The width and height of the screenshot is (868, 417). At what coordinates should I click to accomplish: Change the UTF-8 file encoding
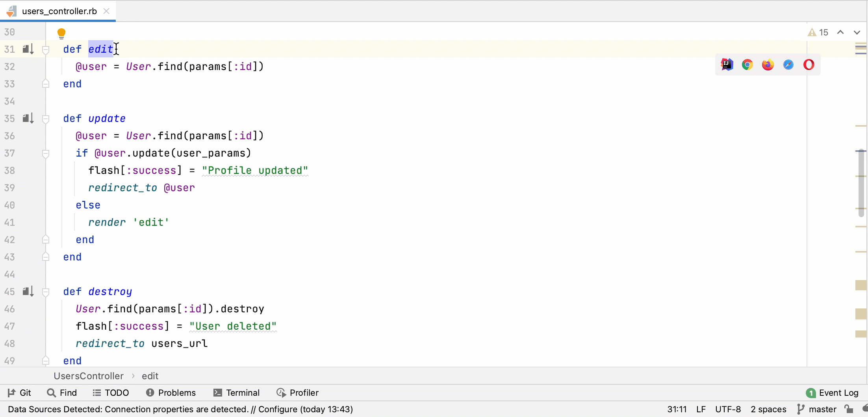point(728,409)
